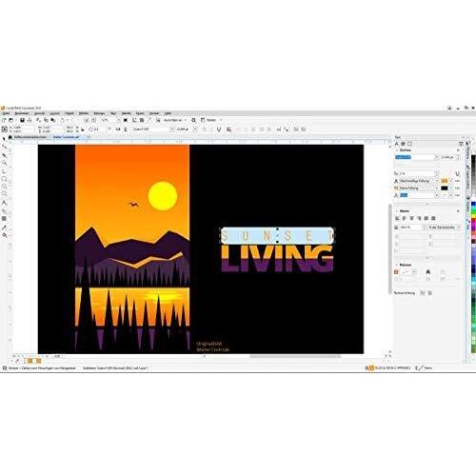This screenshot has height=476, width=476.
Task: Click the New document icon
Action: point(4,120)
